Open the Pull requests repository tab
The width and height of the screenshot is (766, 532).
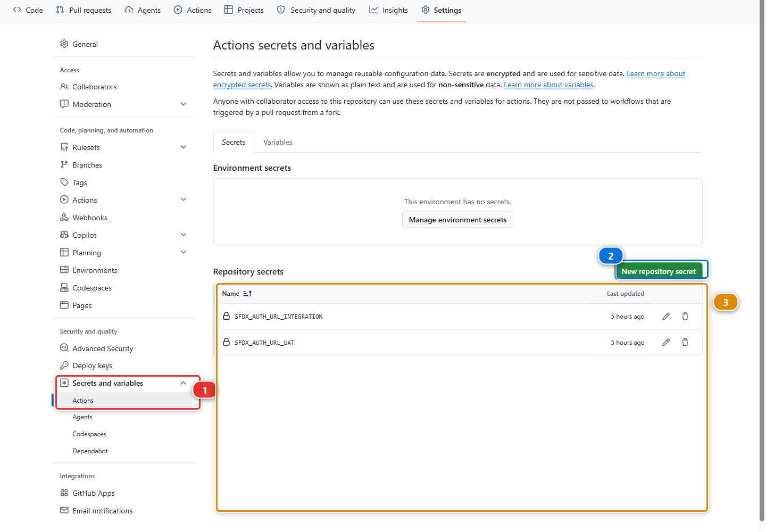point(84,10)
